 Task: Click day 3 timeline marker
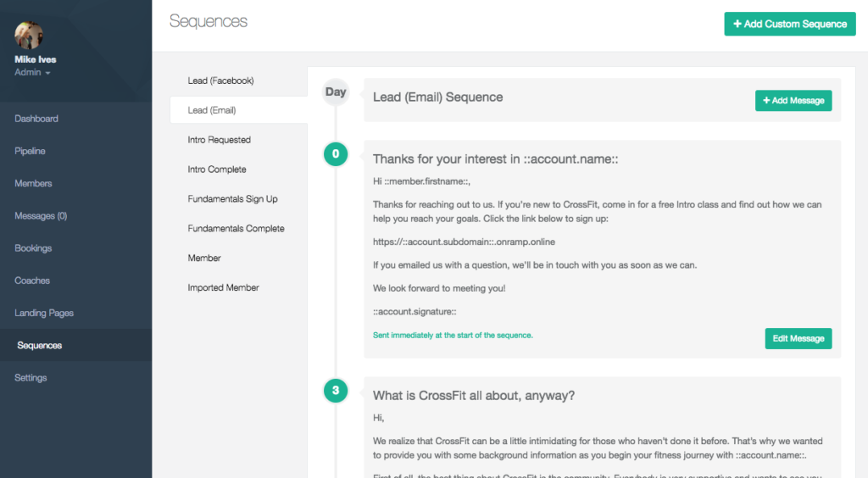coord(336,391)
